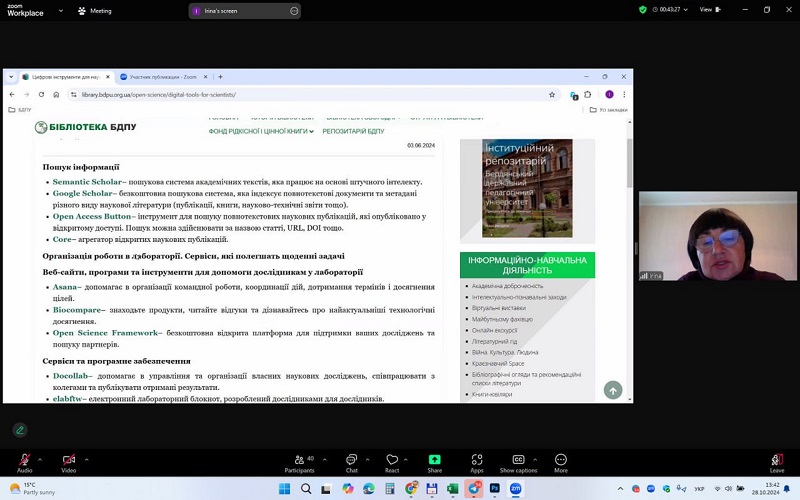Viewport: 800px width, 500px height.
Task: Click the site info icon in address bar
Action: point(74,94)
